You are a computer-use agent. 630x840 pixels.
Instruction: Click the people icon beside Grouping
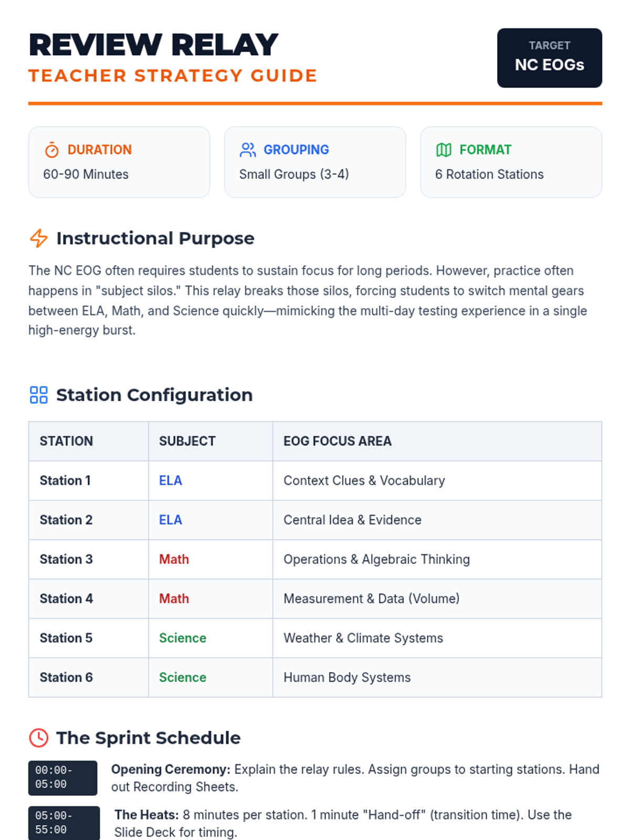click(x=248, y=150)
